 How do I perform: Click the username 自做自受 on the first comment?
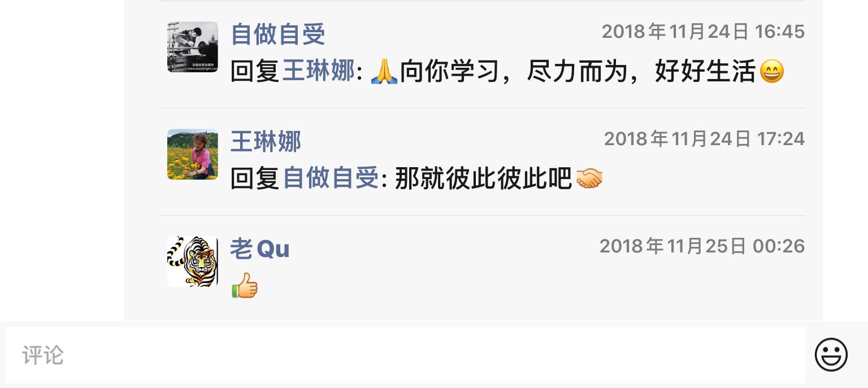pyautogui.click(x=278, y=34)
